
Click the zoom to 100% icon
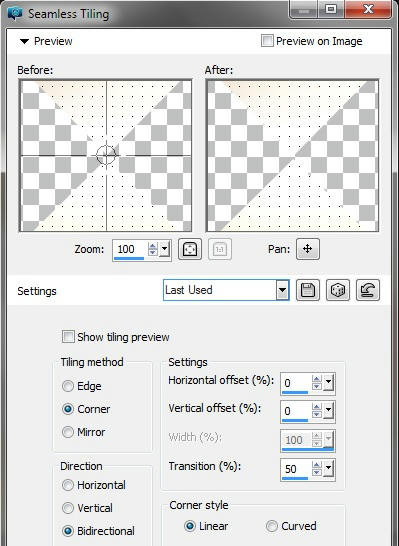coord(220,249)
